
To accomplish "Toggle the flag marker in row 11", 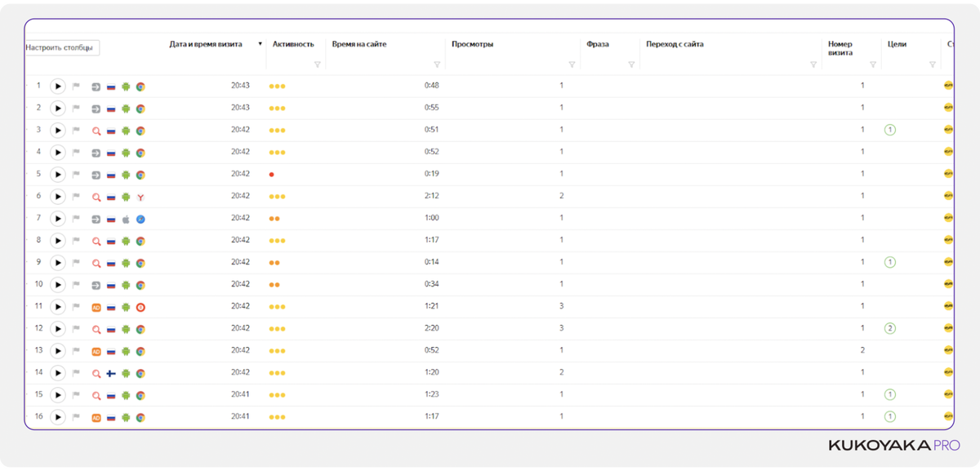I will 77,306.
